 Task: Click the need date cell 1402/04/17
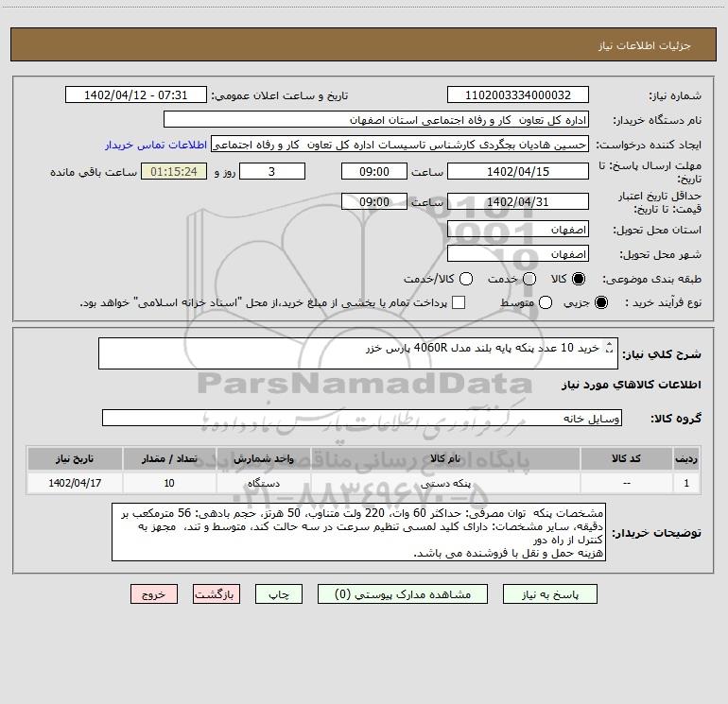click(75, 483)
